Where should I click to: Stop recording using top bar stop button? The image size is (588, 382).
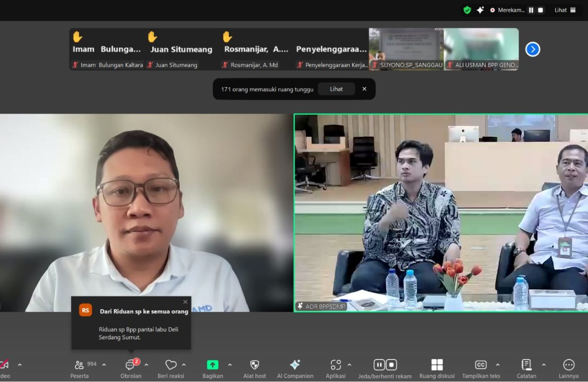point(540,10)
